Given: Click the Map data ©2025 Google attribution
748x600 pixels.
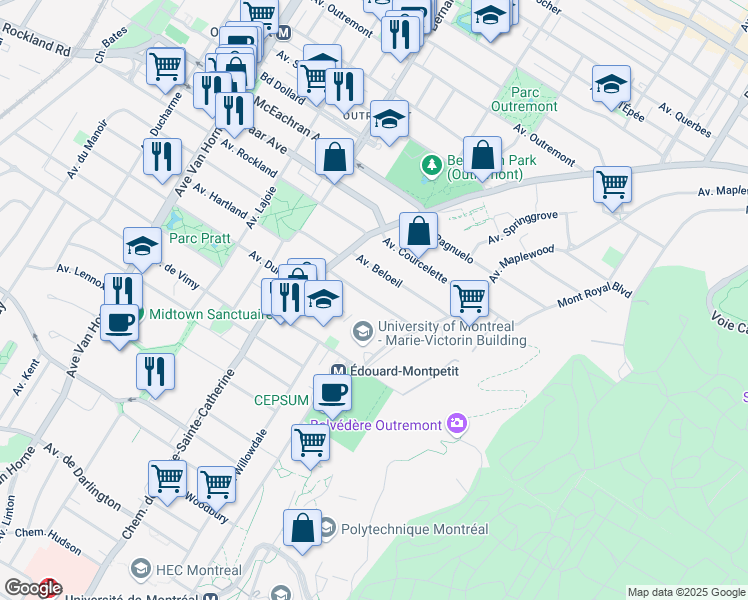Looking at the screenshot, I should tap(686, 593).
